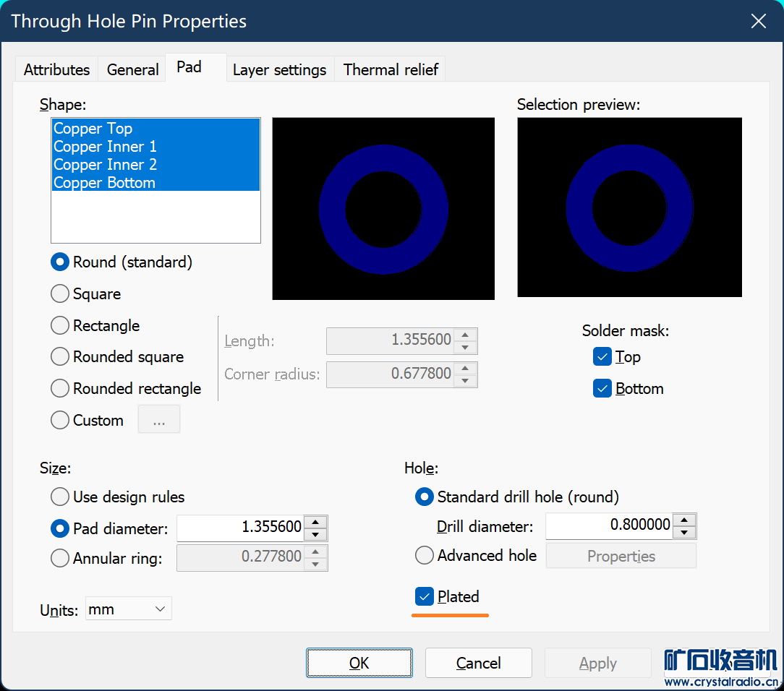Select the Annular ring size option
784x691 pixels.
[x=60, y=558]
